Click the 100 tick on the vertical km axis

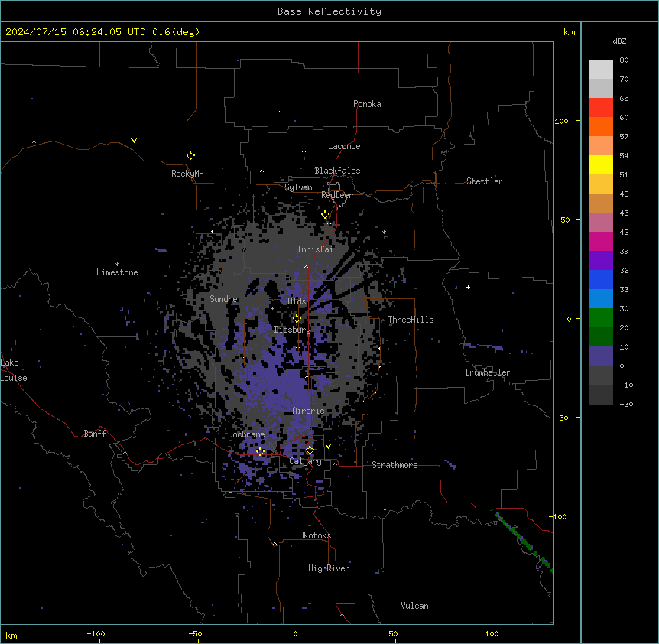(x=561, y=121)
